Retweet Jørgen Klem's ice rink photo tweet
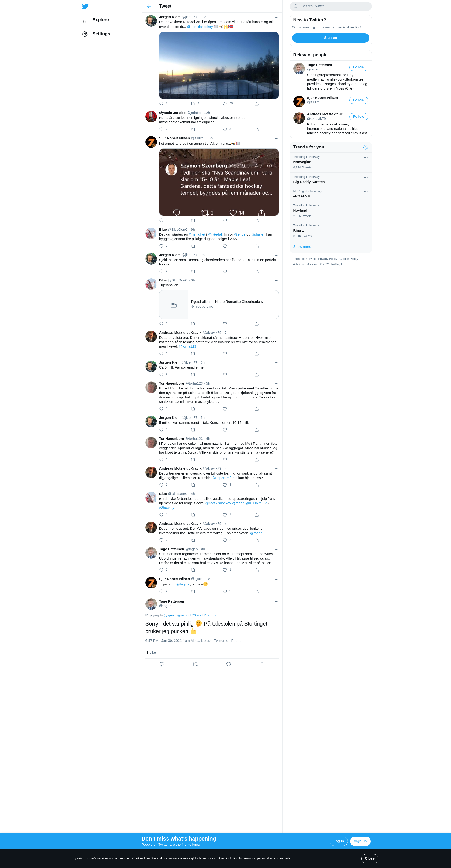Screen dimensions: 451x868 pos(193,103)
